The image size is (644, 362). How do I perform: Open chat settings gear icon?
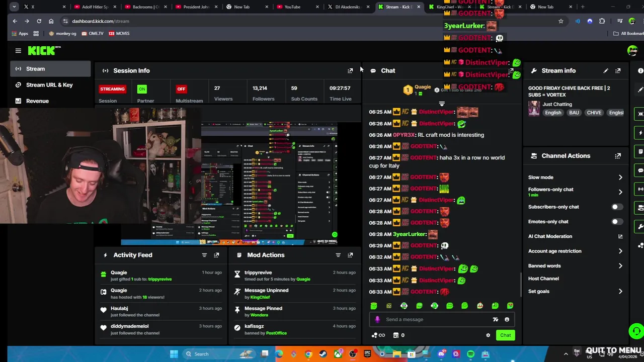point(488,335)
